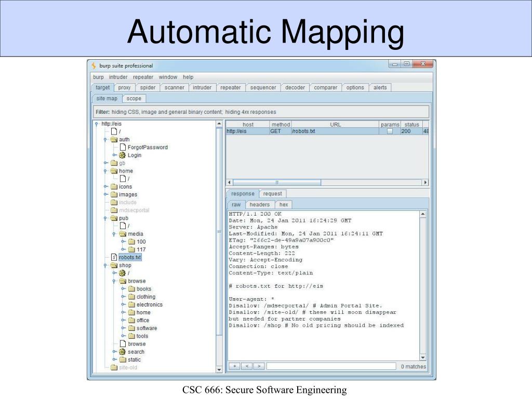532x399 pixels.
Task: Click the electronics folder icon
Action: coord(131,304)
